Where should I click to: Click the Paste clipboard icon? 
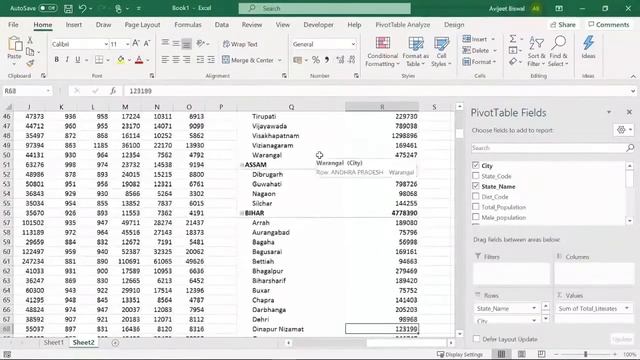[x=15, y=44]
